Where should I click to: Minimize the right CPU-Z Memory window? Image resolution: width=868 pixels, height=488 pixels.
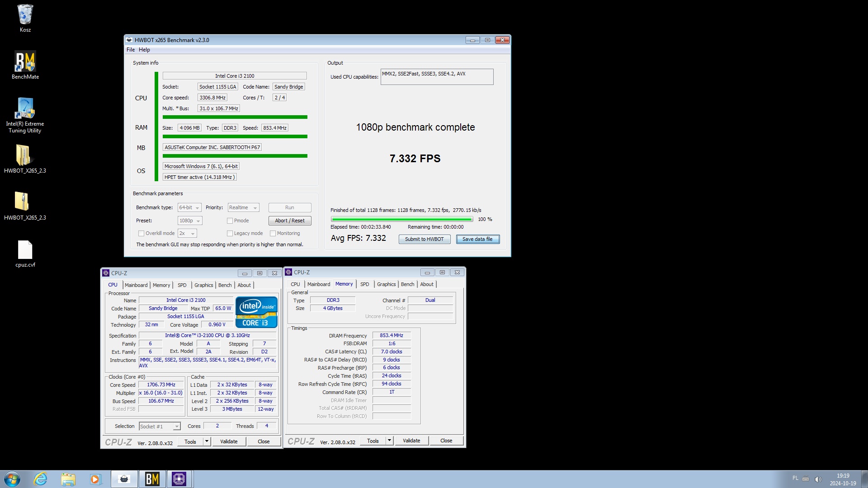pyautogui.click(x=427, y=272)
